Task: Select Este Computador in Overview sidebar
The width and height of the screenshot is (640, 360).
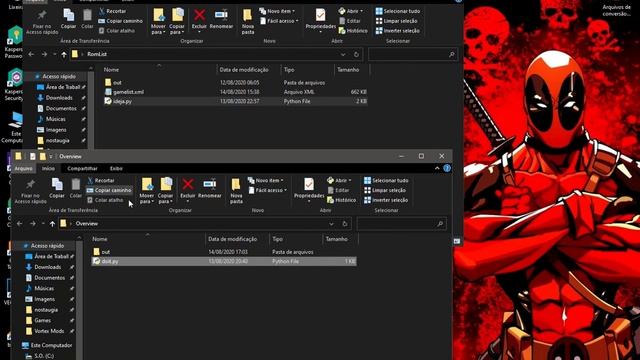Action: pos(51,345)
